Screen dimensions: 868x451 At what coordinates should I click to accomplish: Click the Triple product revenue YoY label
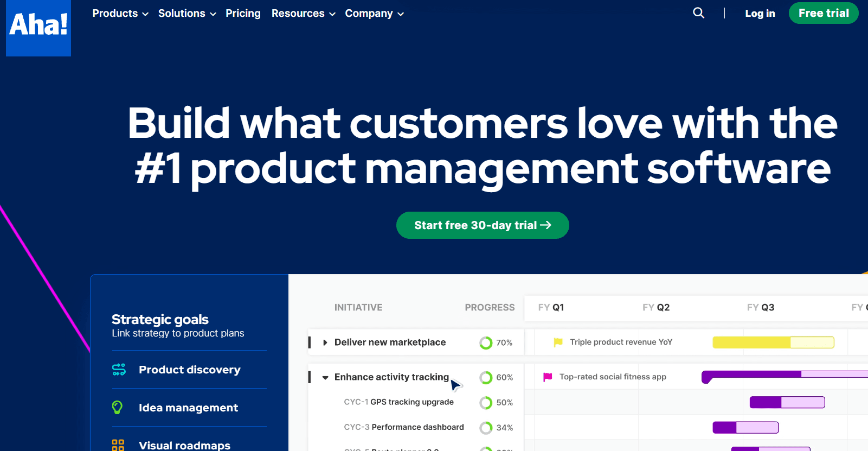click(x=621, y=342)
